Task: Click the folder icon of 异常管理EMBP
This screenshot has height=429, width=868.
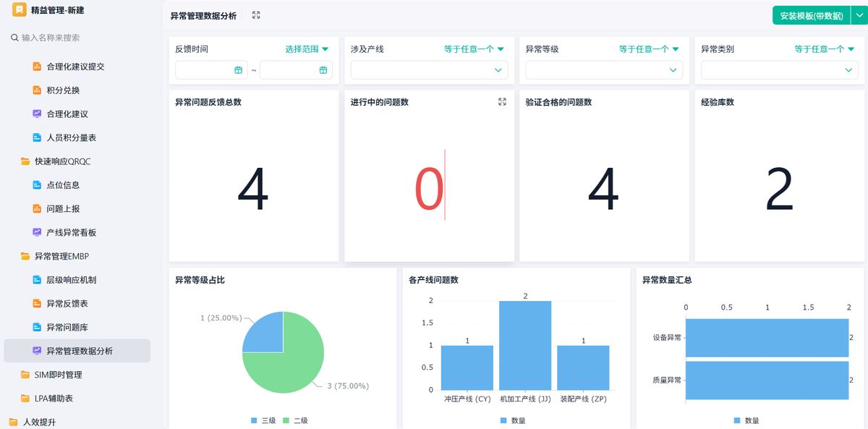Action: pyautogui.click(x=25, y=256)
